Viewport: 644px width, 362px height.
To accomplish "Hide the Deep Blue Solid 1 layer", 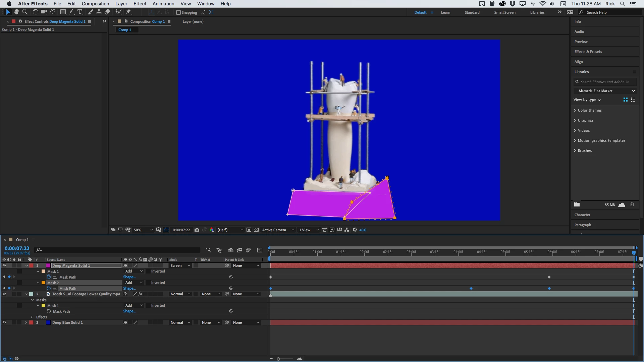I will [x=4, y=322].
